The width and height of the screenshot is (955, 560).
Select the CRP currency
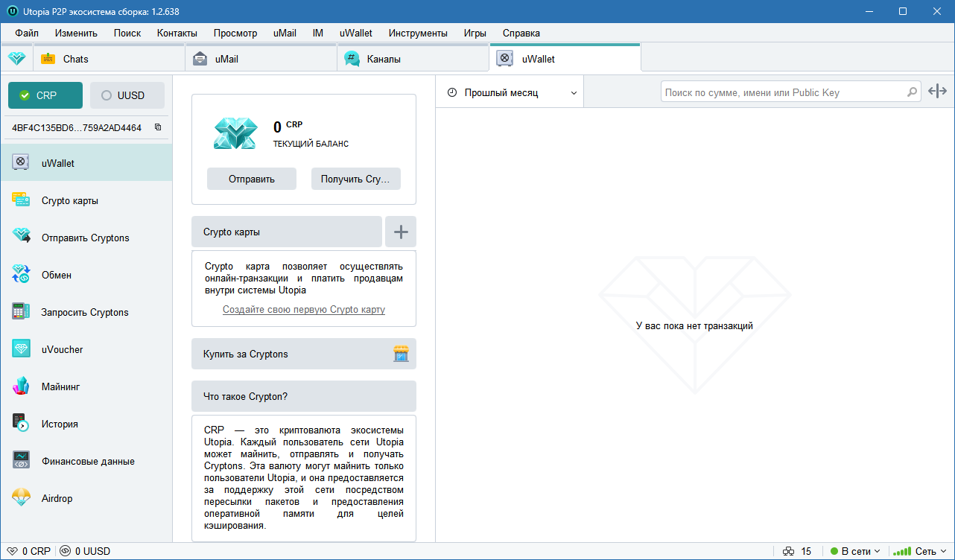(x=45, y=95)
